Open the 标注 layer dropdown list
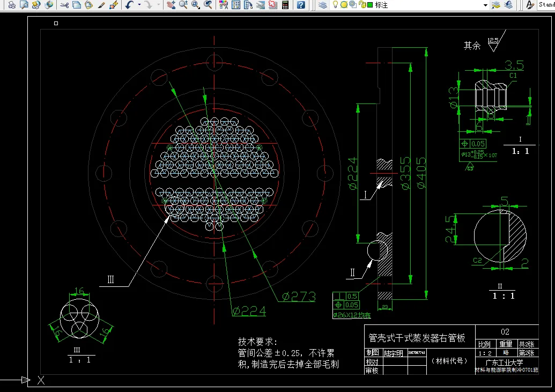 click(x=485, y=5)
